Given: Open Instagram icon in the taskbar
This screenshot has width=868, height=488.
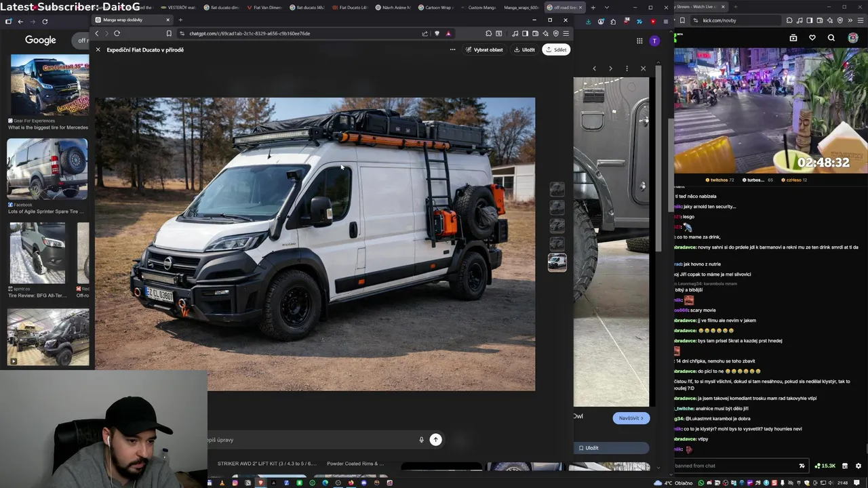Looking at the screenshot, I should point(235,483).
